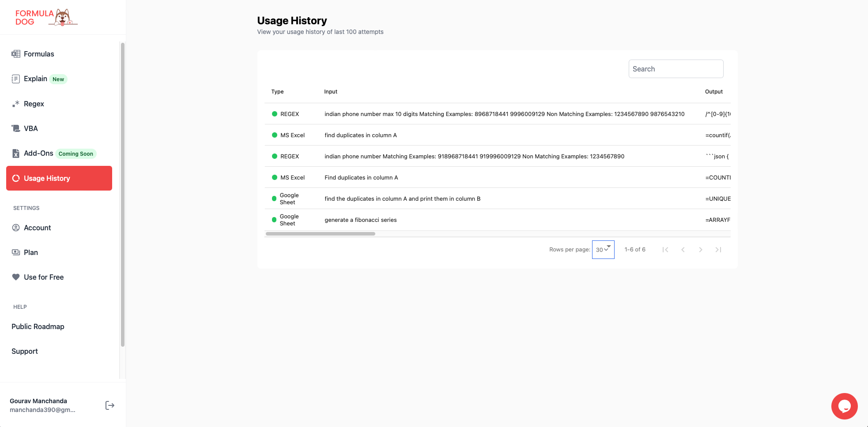Click the '=ARRAYF' output cell
Screen dimensions: 868x427
click(x=718, y=220)
